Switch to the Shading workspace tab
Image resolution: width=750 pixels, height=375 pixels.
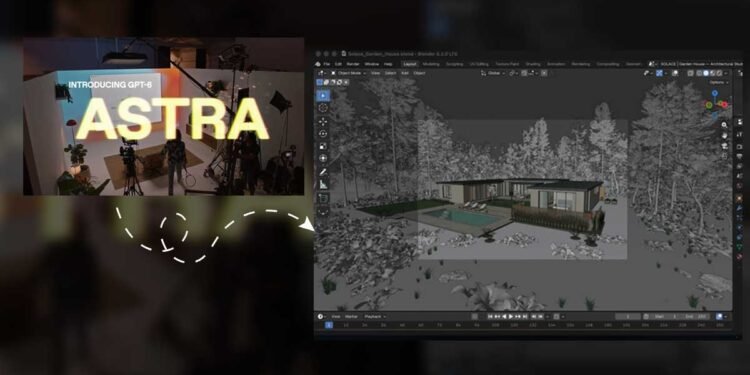pos(533,64)
